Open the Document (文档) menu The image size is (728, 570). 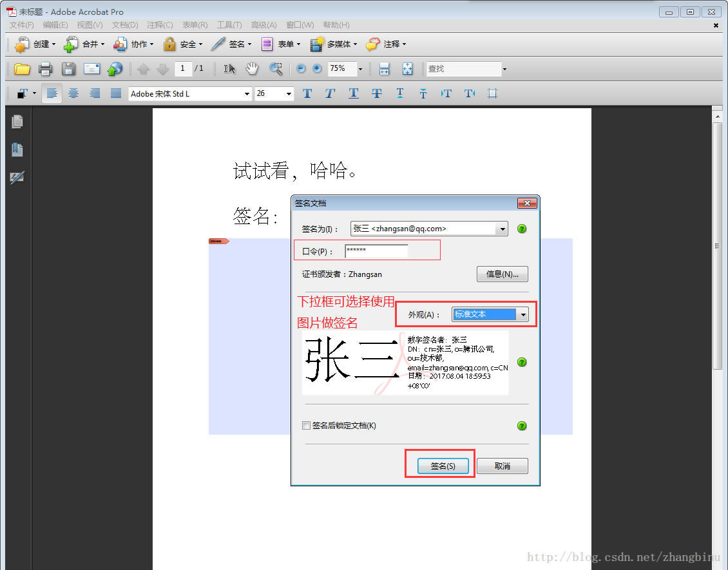(x=125, y=25)
